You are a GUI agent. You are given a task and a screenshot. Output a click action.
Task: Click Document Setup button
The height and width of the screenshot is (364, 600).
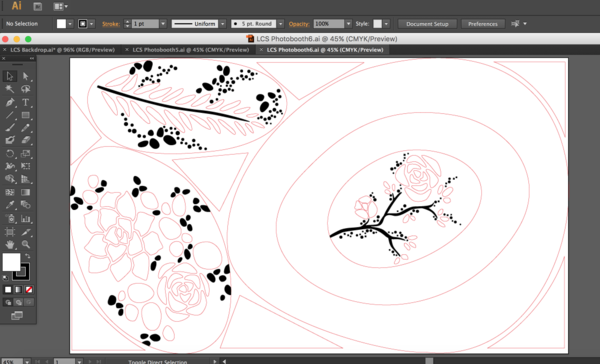point(427,24)
